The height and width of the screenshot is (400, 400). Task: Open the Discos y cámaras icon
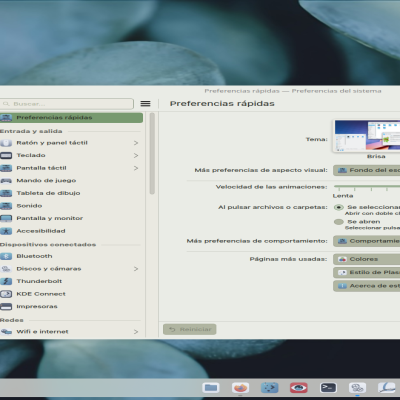pyautogui.click(x=6, y=269)
